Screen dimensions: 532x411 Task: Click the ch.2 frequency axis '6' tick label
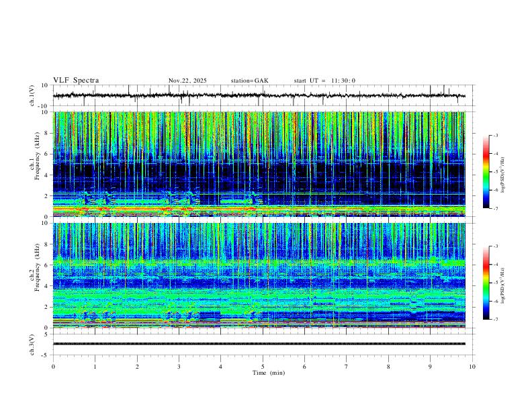pyautogui.click(x=48, y=265)
